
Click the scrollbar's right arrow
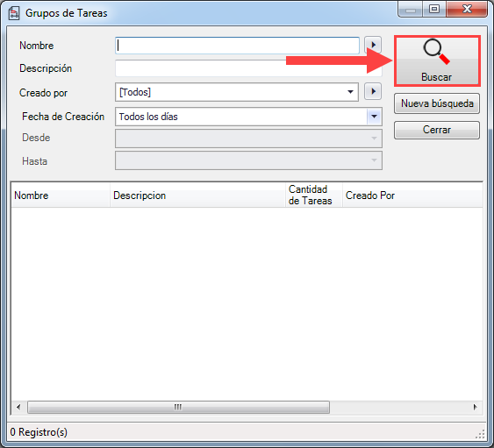click(x=475, y=407)
